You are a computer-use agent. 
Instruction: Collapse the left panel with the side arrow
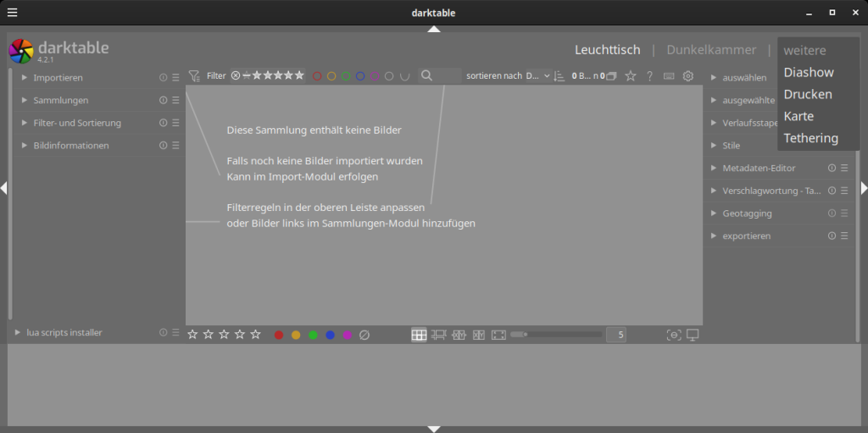point(3,188)
